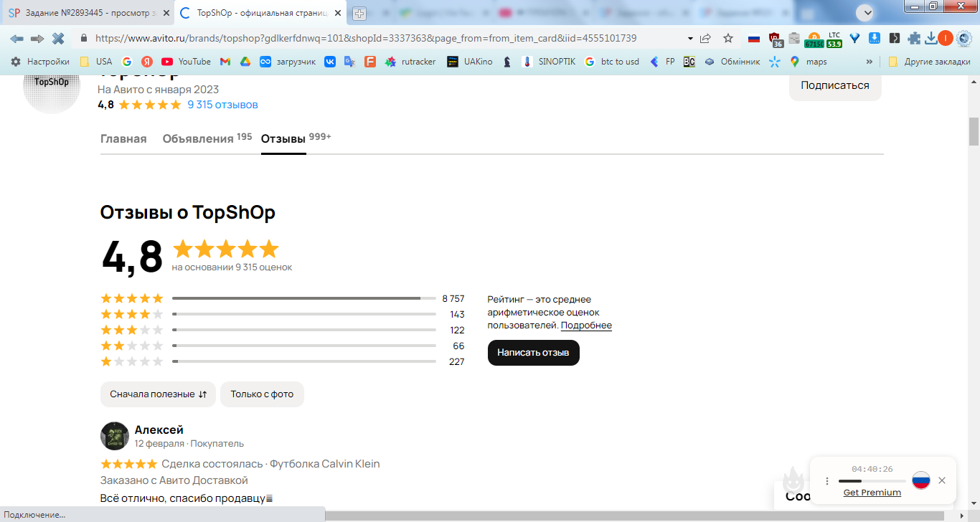This screenshot has width=980, height=522.
Task: Open the Главная tab on the shop page
Action: pyautogui.click(x=123, y=139)
